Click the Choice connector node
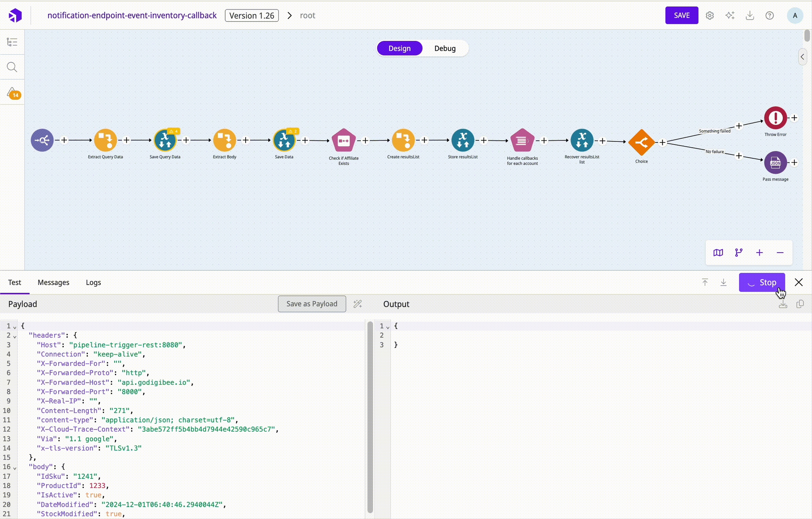The height and width of the screenshot is (519, 812). click(641, 142)
